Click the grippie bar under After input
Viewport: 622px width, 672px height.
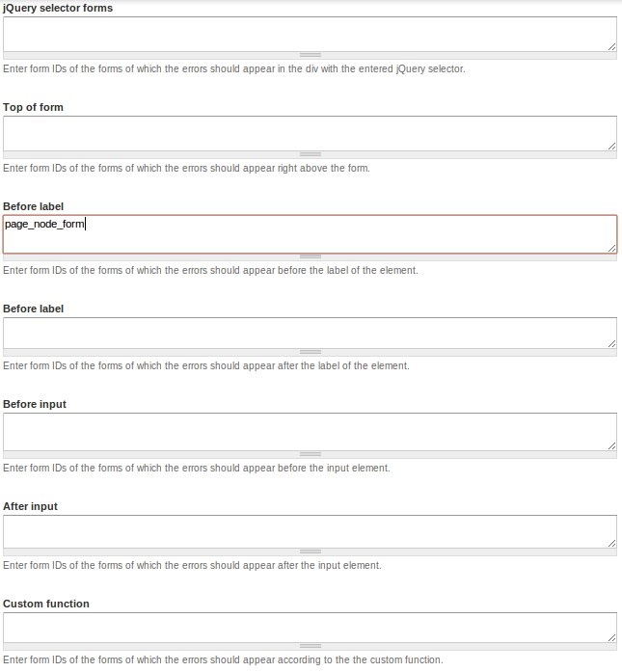tap(310, 551)
